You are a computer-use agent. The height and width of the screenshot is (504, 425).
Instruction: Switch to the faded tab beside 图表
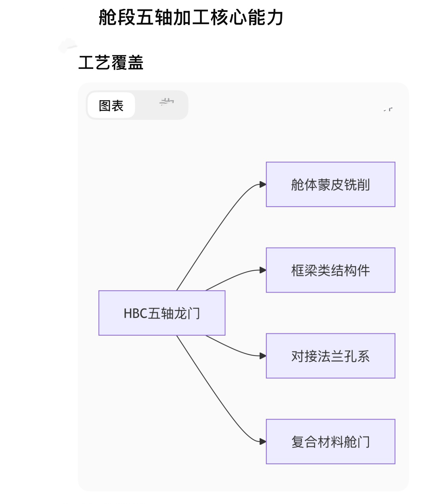pyautogui.click(x=166, y=102)
